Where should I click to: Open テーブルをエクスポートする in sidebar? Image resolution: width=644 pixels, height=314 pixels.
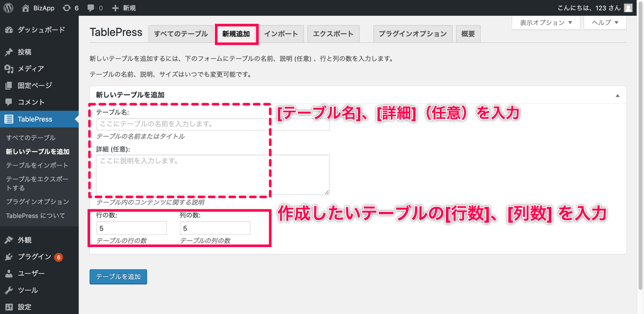tap(37, 183)
